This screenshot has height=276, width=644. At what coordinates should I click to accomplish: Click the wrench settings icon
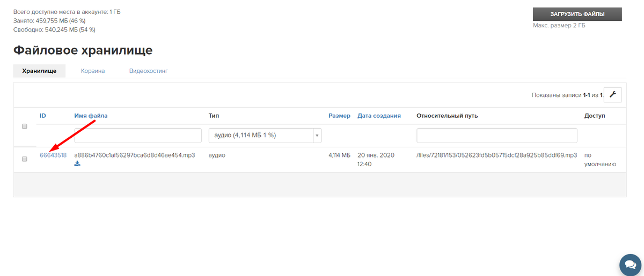(612, 95)
